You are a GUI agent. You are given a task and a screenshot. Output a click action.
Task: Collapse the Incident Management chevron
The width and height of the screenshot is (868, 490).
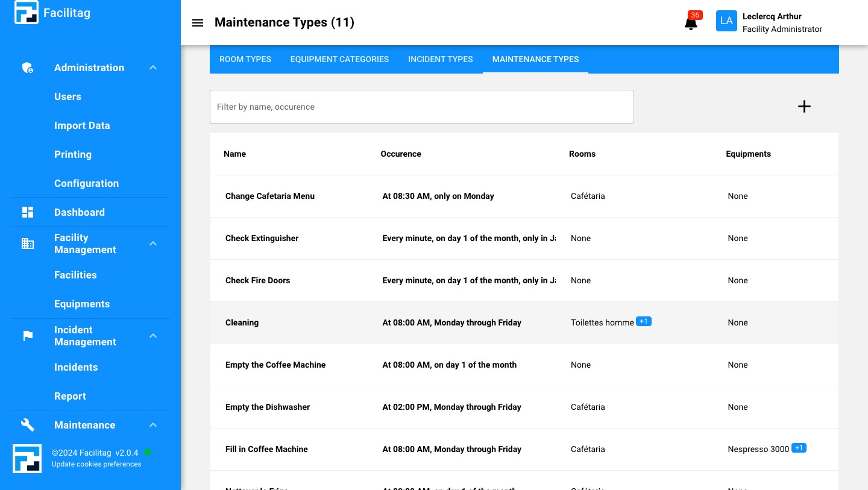[x=153, y=336]
